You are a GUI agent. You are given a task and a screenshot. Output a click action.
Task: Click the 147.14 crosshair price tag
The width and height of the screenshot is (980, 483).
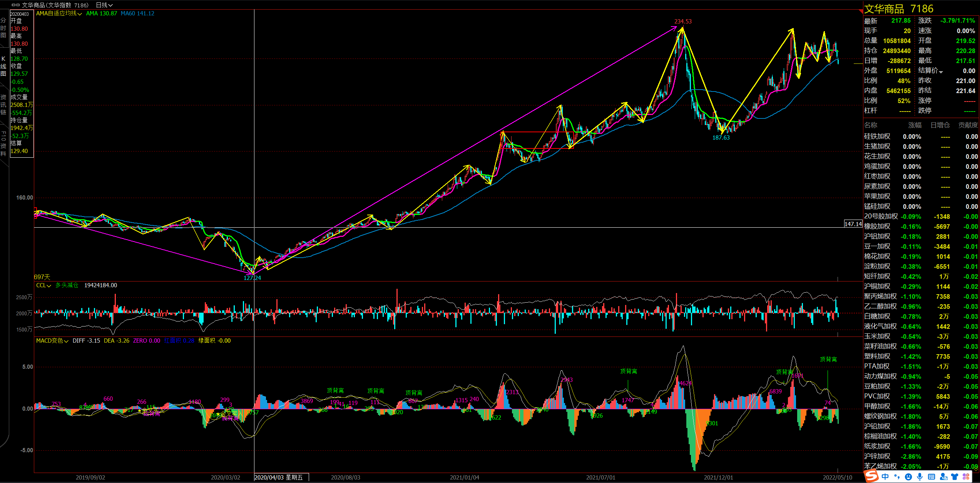(853, 224)
